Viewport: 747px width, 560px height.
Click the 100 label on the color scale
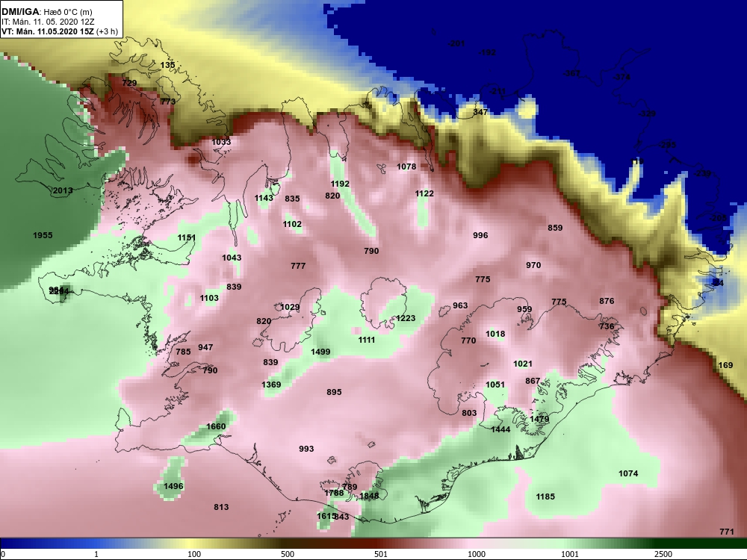194,554
